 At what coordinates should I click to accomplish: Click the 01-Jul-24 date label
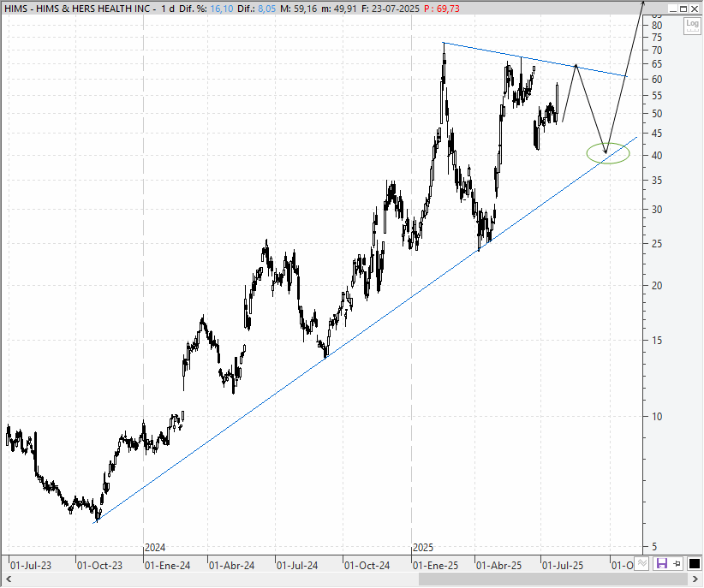click(x=297, y=565)
